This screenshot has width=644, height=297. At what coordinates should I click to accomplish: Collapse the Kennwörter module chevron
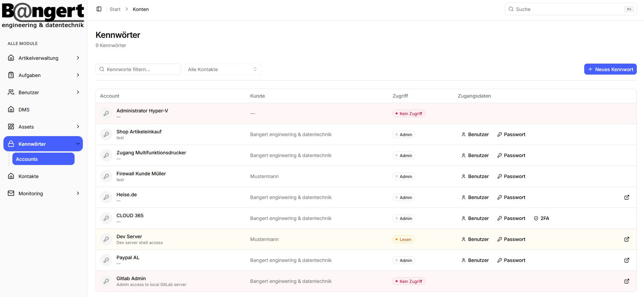click(x=78, y=144)
